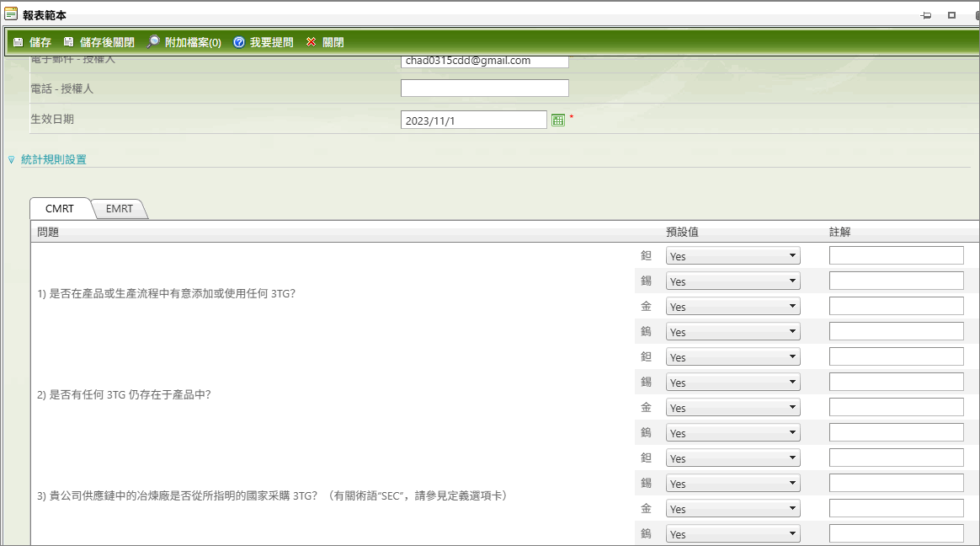980x546 pixels.
Task: Click the 生效日期 date input field
Action: (x=474, y=120)
